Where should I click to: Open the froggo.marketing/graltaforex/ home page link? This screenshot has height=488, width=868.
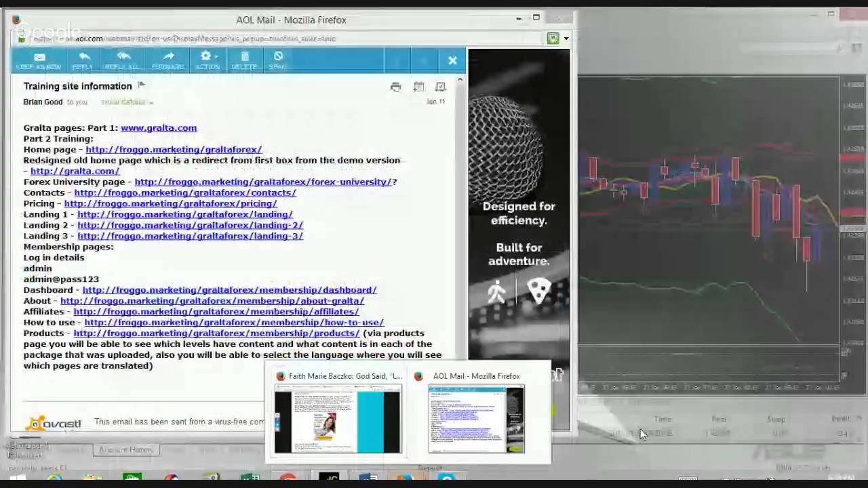(x=174, y=149)
